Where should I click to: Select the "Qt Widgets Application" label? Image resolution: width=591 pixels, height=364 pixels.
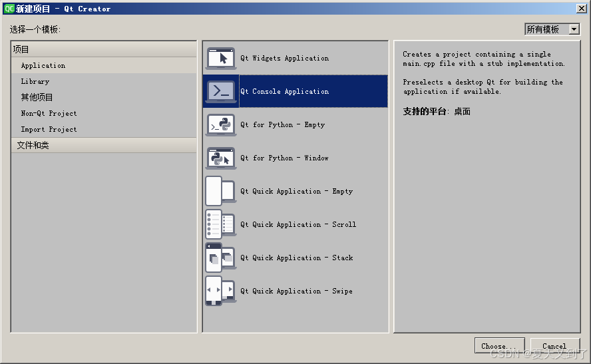(x=285, y=59)
